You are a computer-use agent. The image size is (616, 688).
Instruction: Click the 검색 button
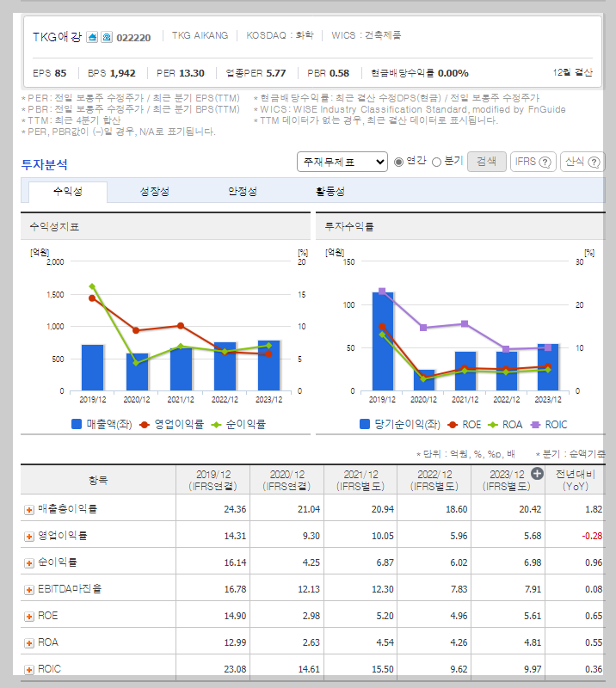[x=486, y=162]
